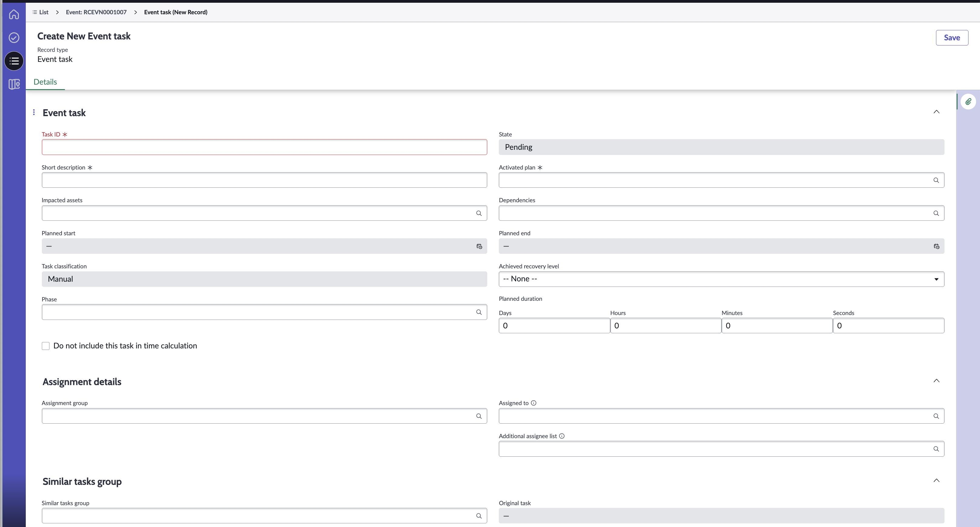
Task: Click the Days duration field
Action: coord(554,326)
